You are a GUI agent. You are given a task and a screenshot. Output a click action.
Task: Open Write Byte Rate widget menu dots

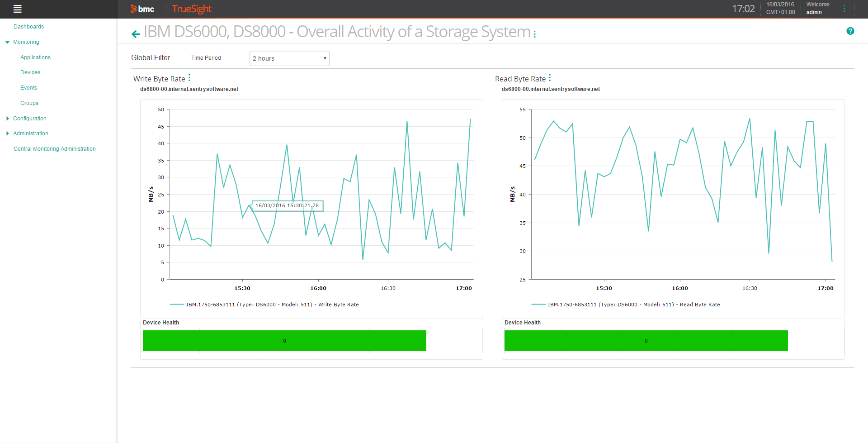(189, 78)
